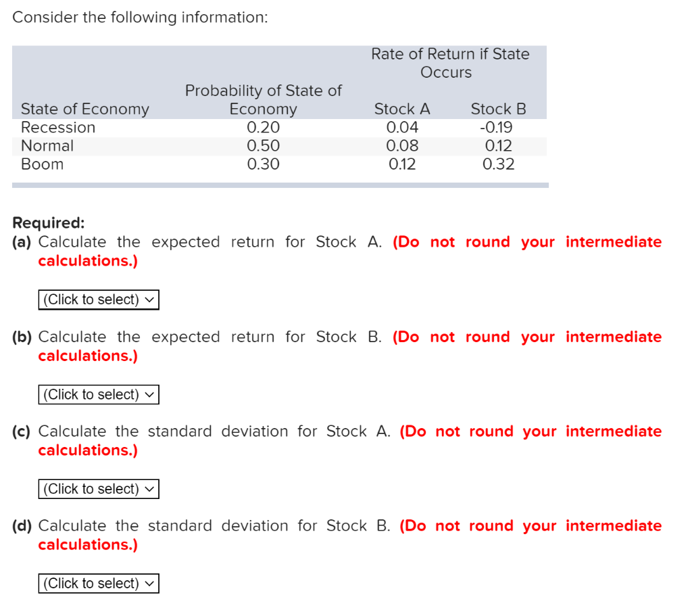Open the answer dropdown for part (a)
Viewport: 692px width, 616px height.
tap(98, 299)
